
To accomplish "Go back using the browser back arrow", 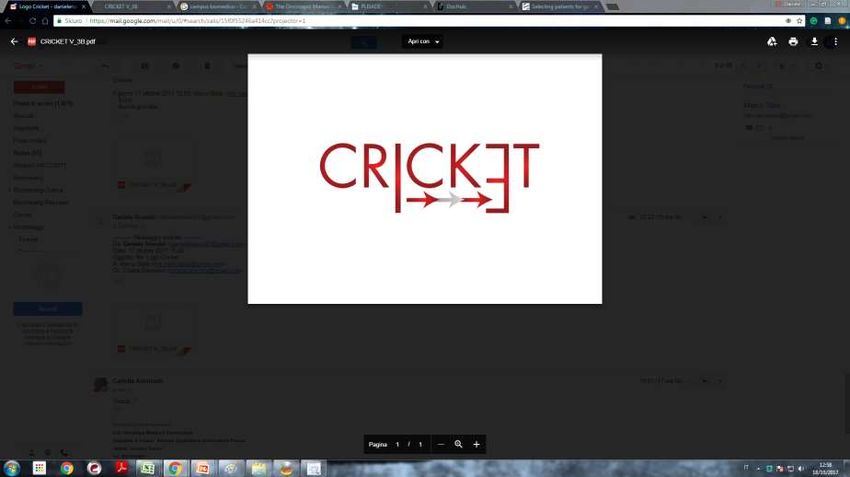I will [8, 21].
